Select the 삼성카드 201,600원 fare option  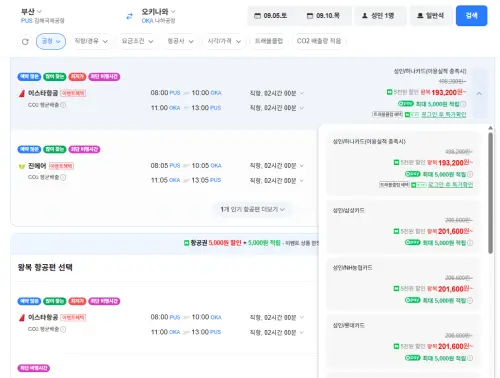pos(403,227)
